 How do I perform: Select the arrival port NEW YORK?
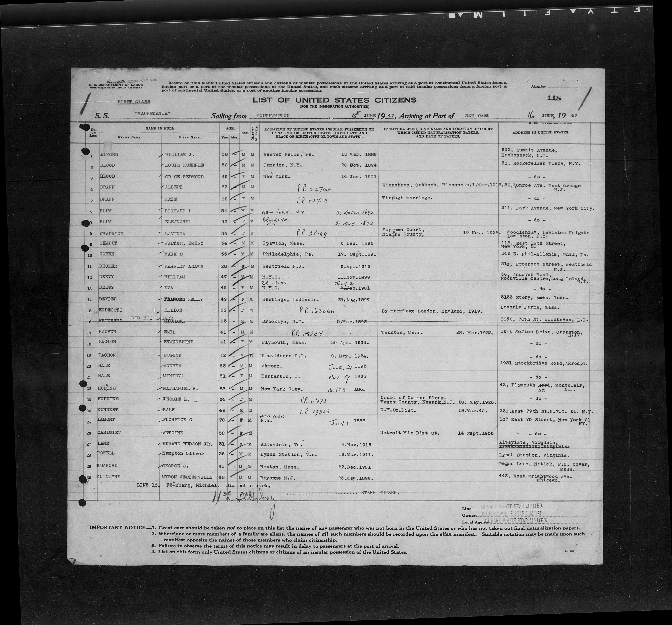coord(477,115)
